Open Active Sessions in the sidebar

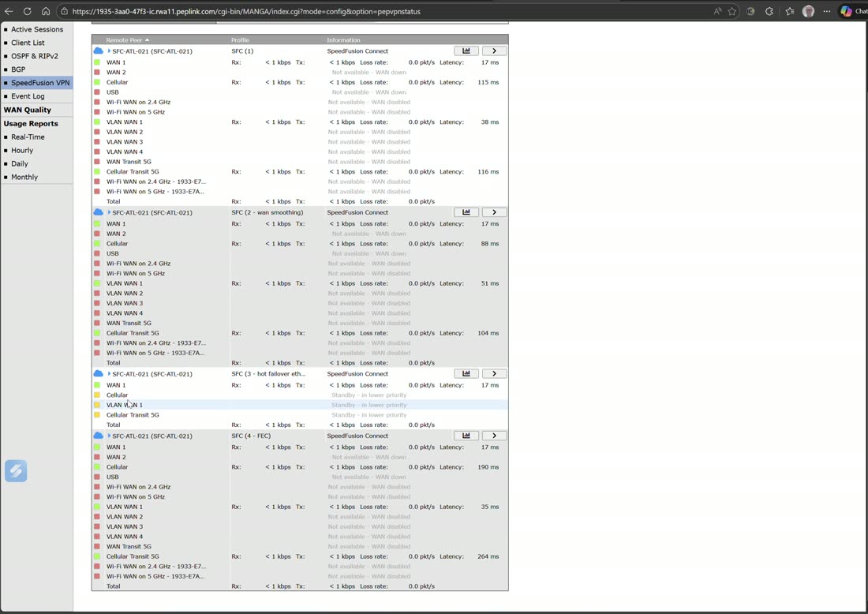point(37,29)
